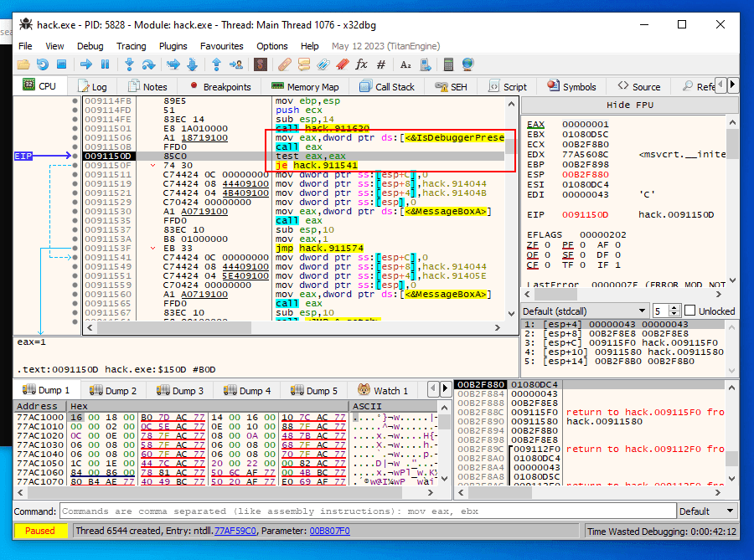
Task: Toggle the ZF flag in the registers panel
Action: point(533,244)
